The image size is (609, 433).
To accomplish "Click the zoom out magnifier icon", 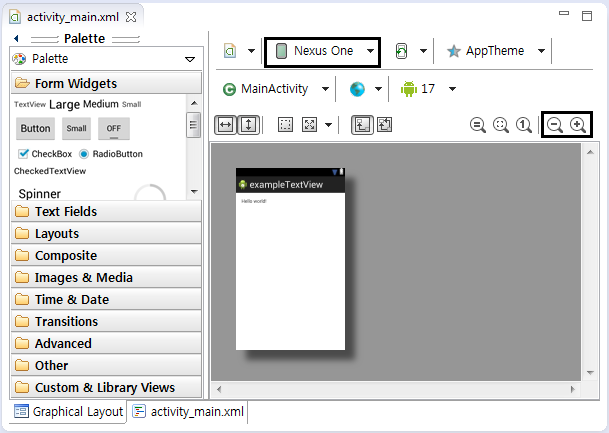I will (555, 125).
